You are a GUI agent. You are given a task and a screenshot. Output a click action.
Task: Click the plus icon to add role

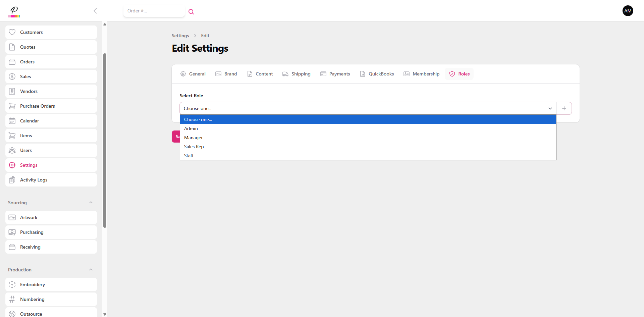(x=564, y=108)
